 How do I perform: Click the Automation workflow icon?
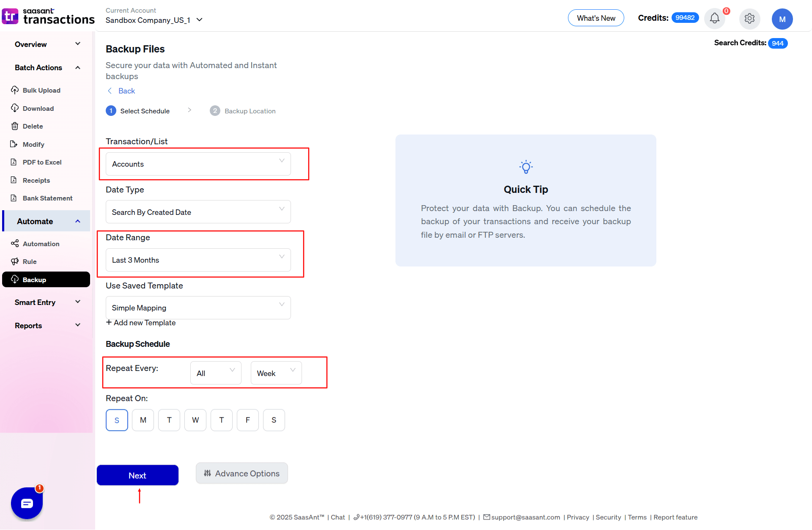[x=15, y=243]
